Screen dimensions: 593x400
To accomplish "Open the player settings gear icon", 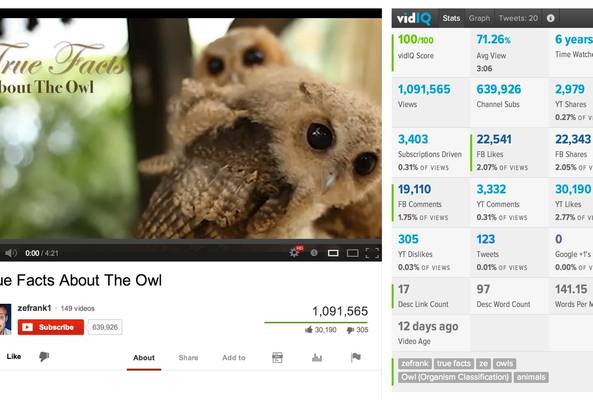I will pos(295,252).
